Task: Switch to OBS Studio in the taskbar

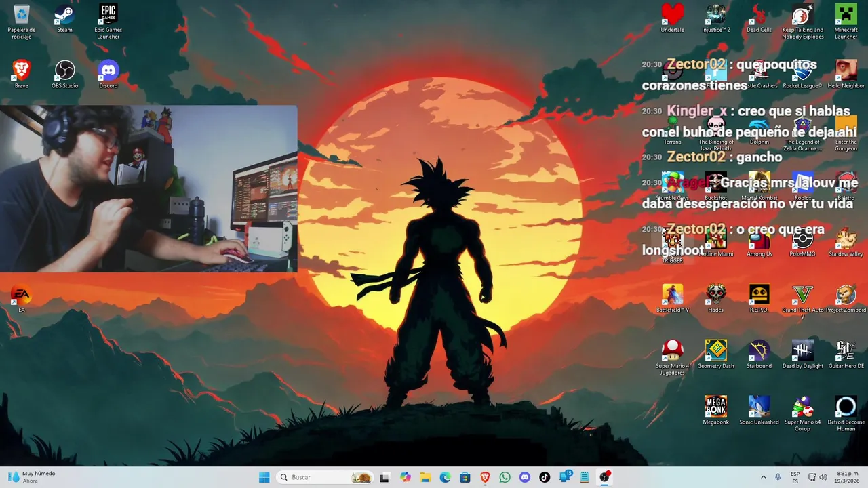Action: pos(604,477)
